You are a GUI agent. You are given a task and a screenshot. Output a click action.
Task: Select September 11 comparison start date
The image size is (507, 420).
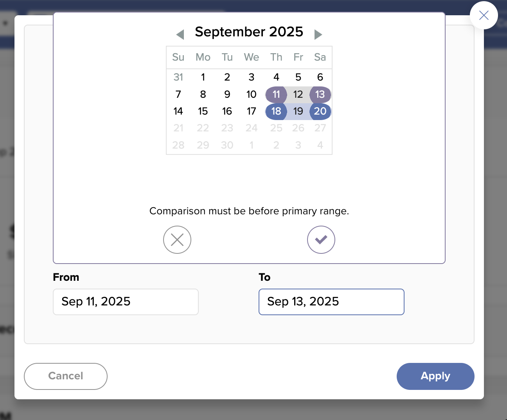(276, 94)
